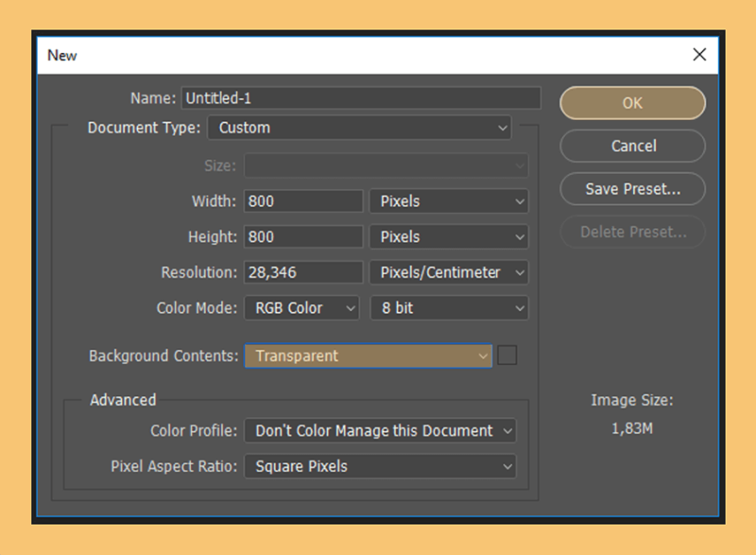Click the Background Contents label
756x555 pixels.
click(x=163, y=356)
